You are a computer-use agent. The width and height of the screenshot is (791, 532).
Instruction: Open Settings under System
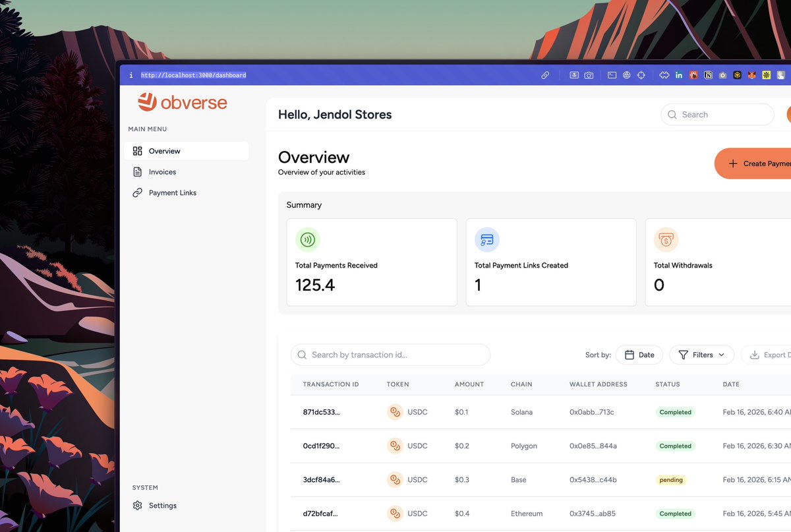tap(187, 506)
